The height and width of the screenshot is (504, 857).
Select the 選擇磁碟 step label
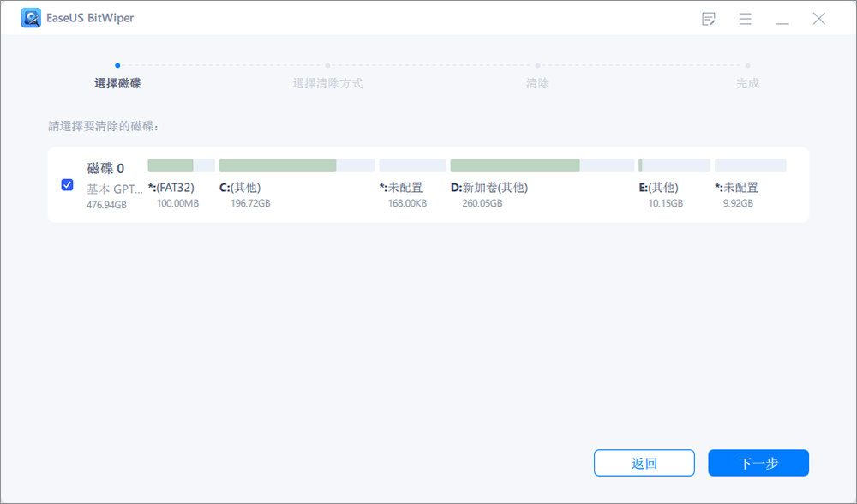coord(117,83)
